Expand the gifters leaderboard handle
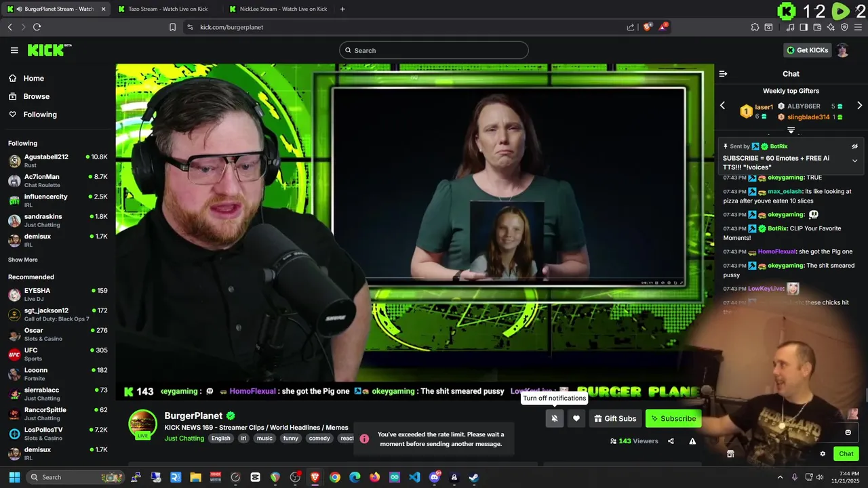This screenshot has width=868, height=488. point(791,129)
